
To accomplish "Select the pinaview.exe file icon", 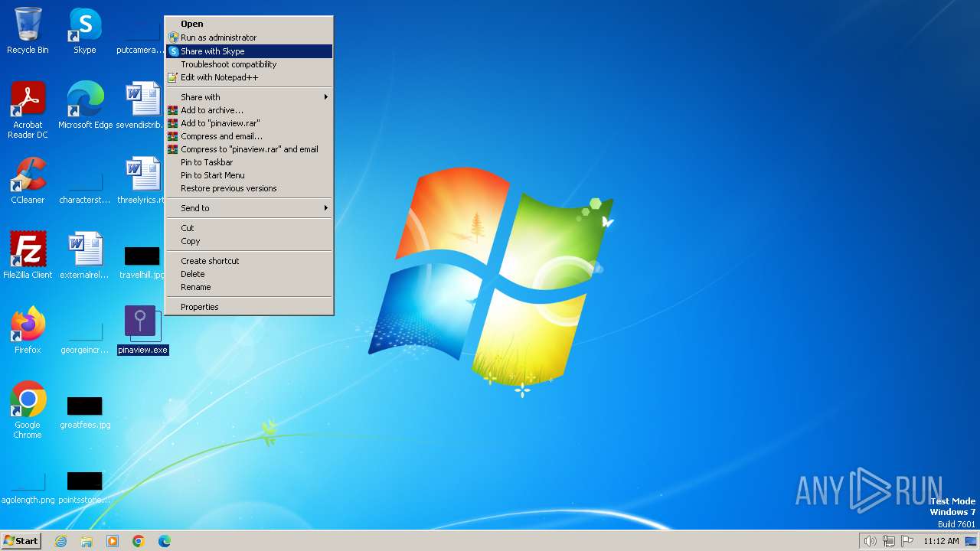I will click(x=142, y=331).
